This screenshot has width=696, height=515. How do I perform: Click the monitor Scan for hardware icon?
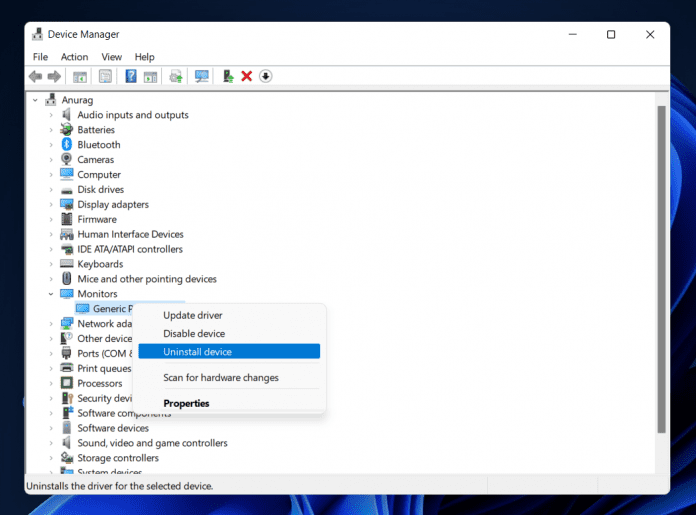click(202, 76)
